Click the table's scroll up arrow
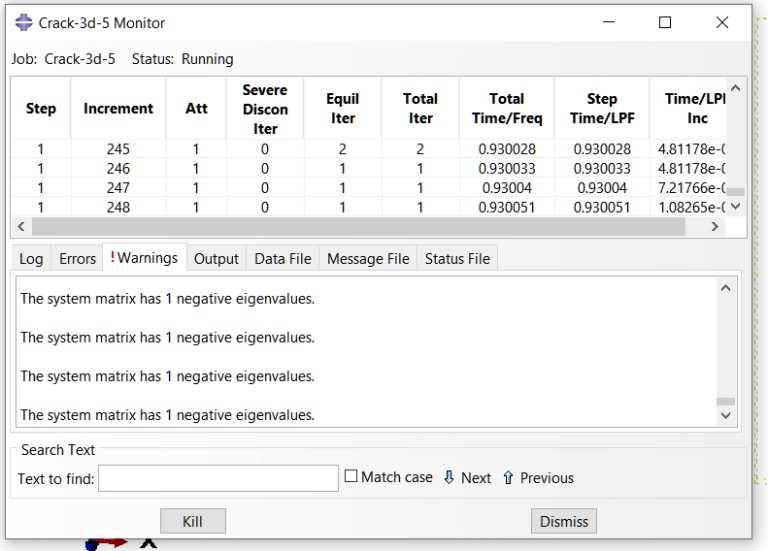Image resolution: width=768 pixels, height=551 pixels. (x=735, y=89)
